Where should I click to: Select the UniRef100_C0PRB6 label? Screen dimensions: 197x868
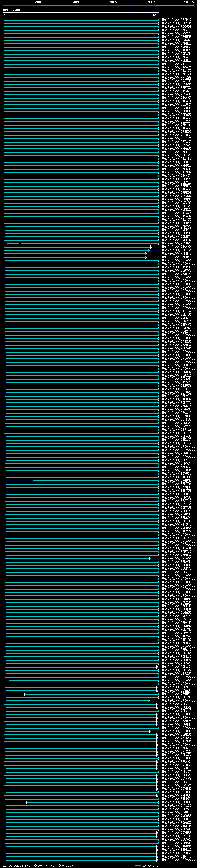pyautogui.click(x=176, y=233)
